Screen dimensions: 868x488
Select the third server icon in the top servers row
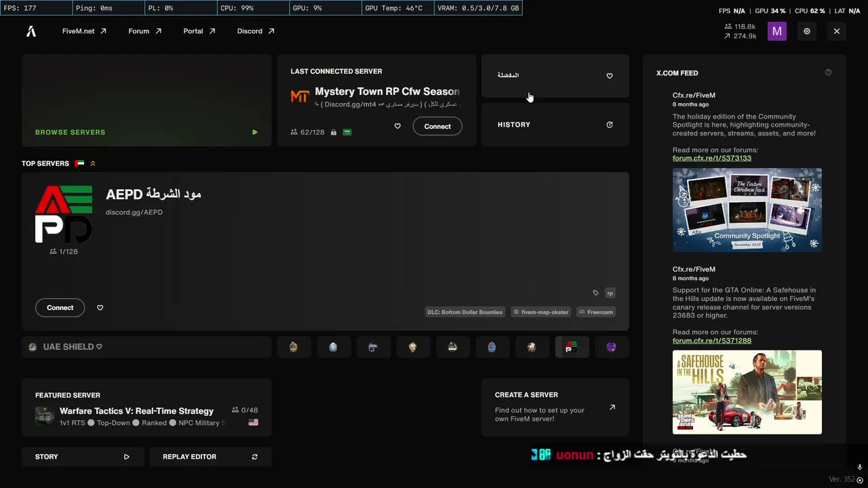coord(373,347)
